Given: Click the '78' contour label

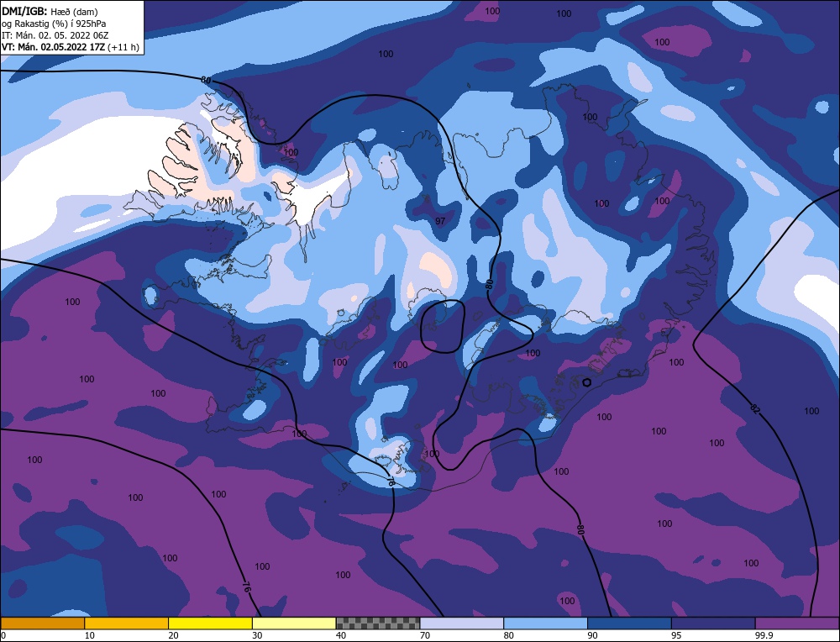Looking at the screenshot, I should tap(391, 481).
